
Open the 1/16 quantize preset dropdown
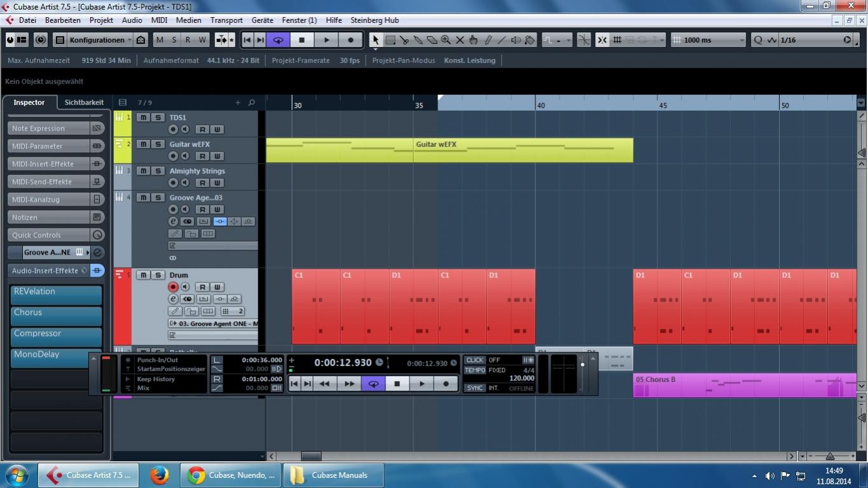[808, 39]
